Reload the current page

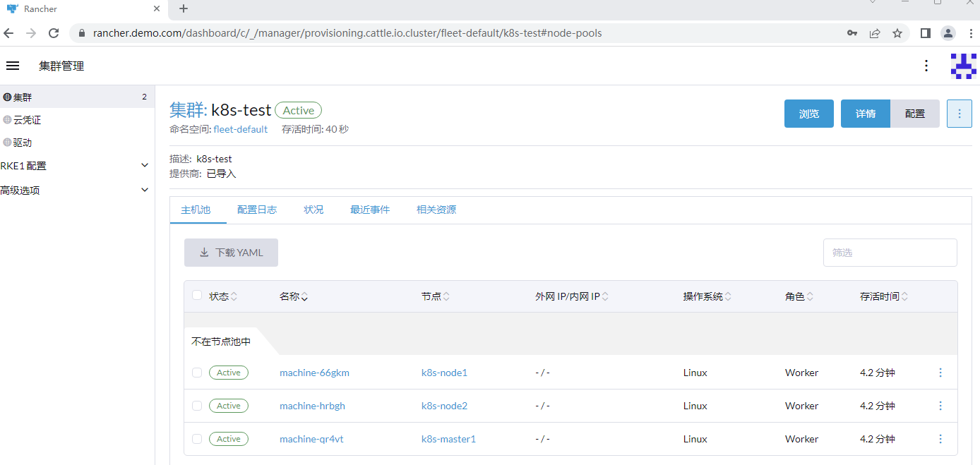[x=54, y=33]
